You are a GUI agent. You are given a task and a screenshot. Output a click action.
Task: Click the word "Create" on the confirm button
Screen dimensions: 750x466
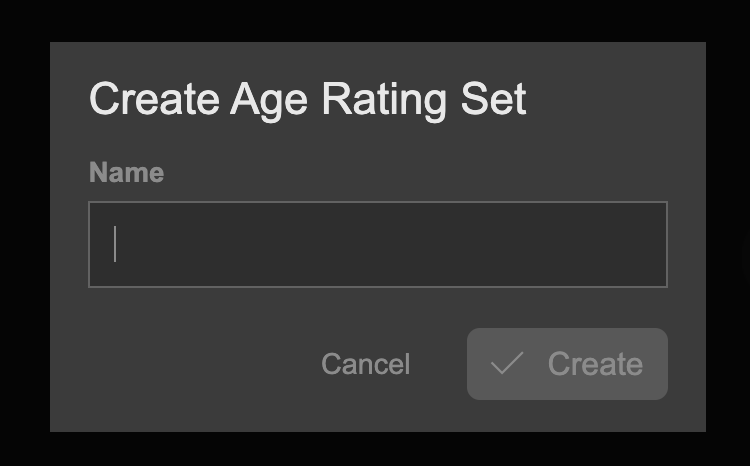595,364
